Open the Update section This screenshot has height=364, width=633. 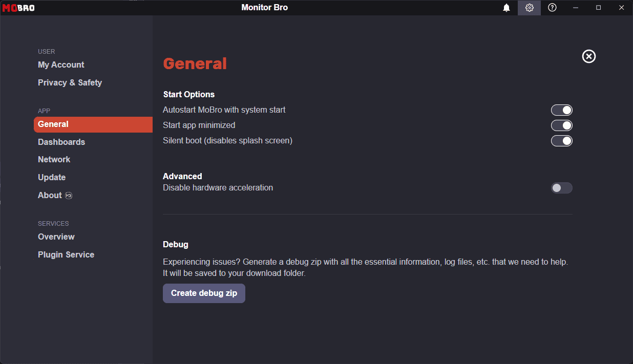52,177
